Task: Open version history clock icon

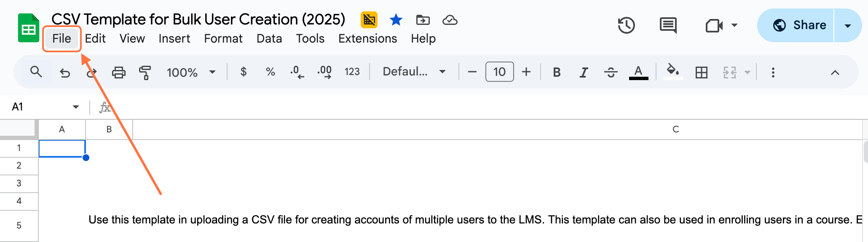Action: 626,25
